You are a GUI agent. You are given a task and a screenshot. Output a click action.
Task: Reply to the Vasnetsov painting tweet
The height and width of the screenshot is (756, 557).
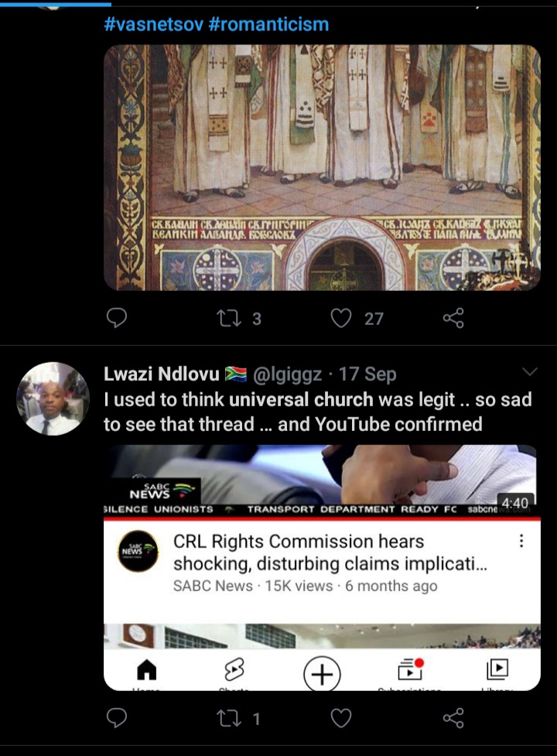pyautogui.click(x=117, y=318)
